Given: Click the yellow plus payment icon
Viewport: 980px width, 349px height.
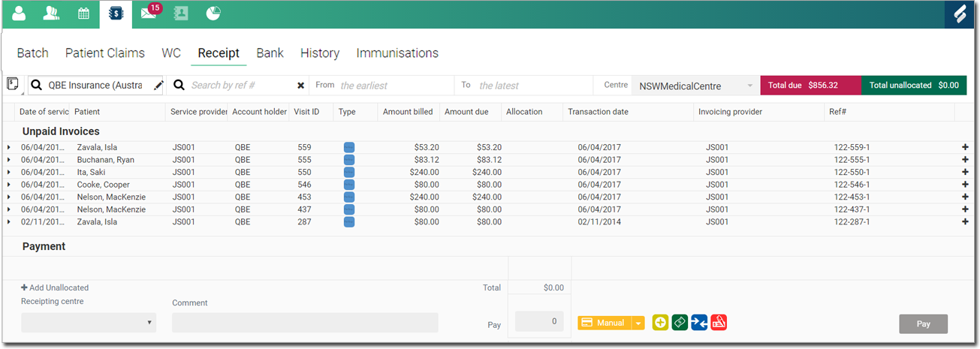Looking at the screenshot, I should (661, 323).
